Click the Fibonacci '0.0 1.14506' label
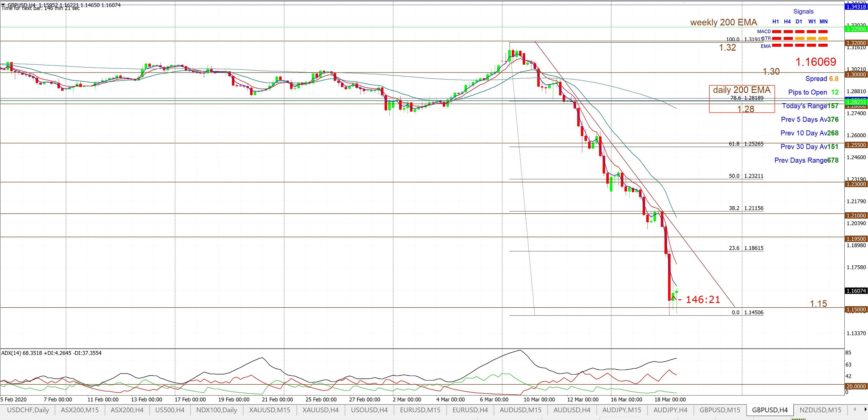 coord(748,313)
